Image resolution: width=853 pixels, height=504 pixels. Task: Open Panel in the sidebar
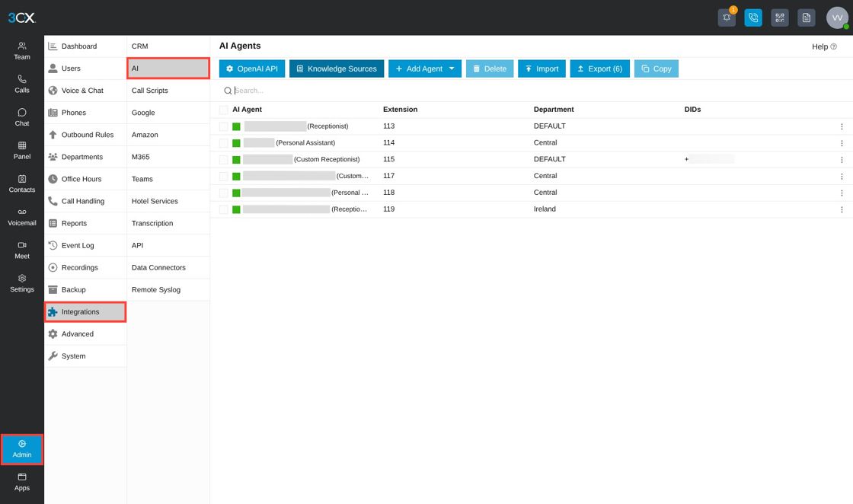point(22,151)
